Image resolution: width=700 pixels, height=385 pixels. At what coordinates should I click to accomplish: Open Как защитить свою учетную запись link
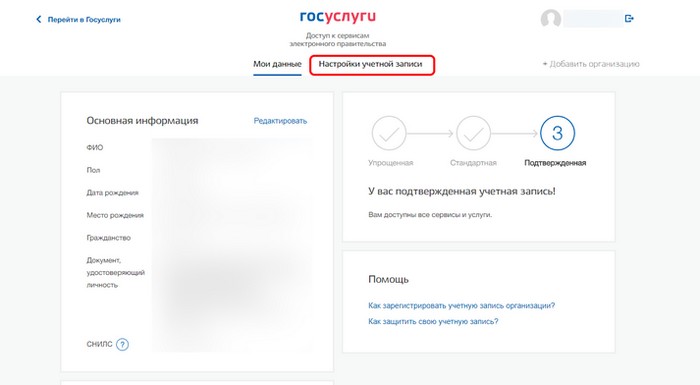tap(433, 321)
